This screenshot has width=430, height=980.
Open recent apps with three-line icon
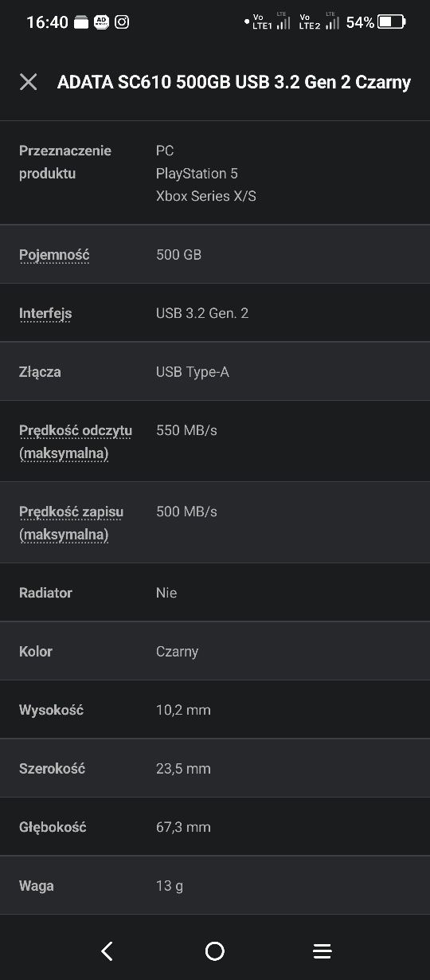322,951
